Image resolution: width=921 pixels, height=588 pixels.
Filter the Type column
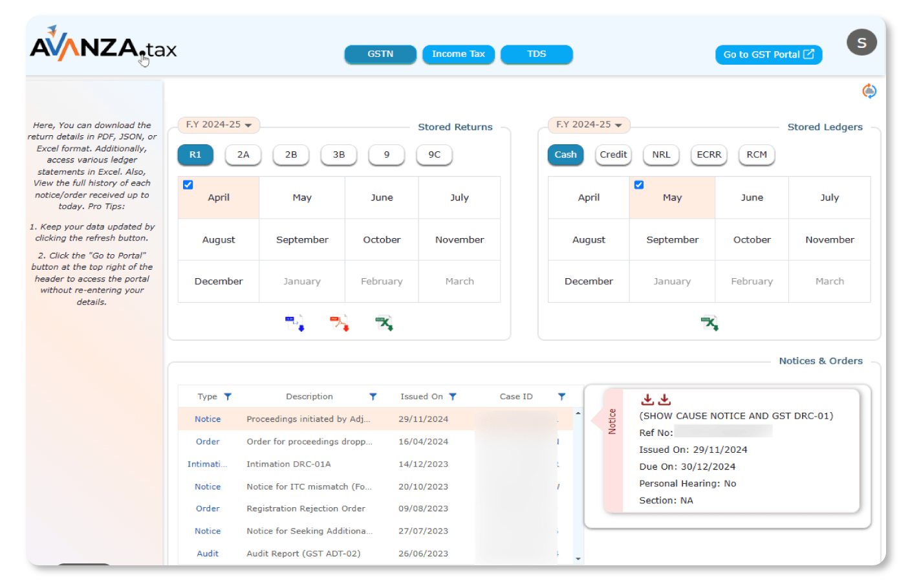pos(228,397)
